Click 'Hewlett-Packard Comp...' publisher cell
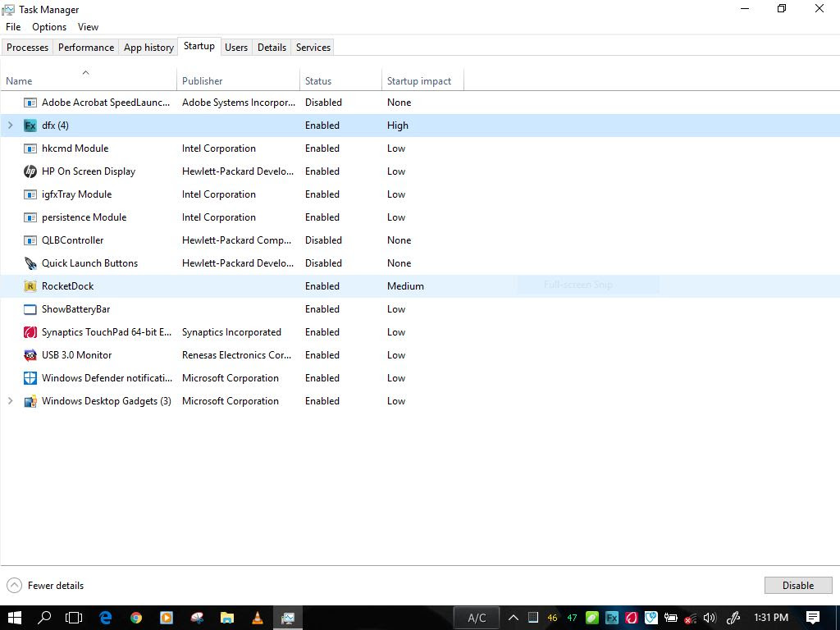This screenshot has width=840, height=630. [237, 240]
